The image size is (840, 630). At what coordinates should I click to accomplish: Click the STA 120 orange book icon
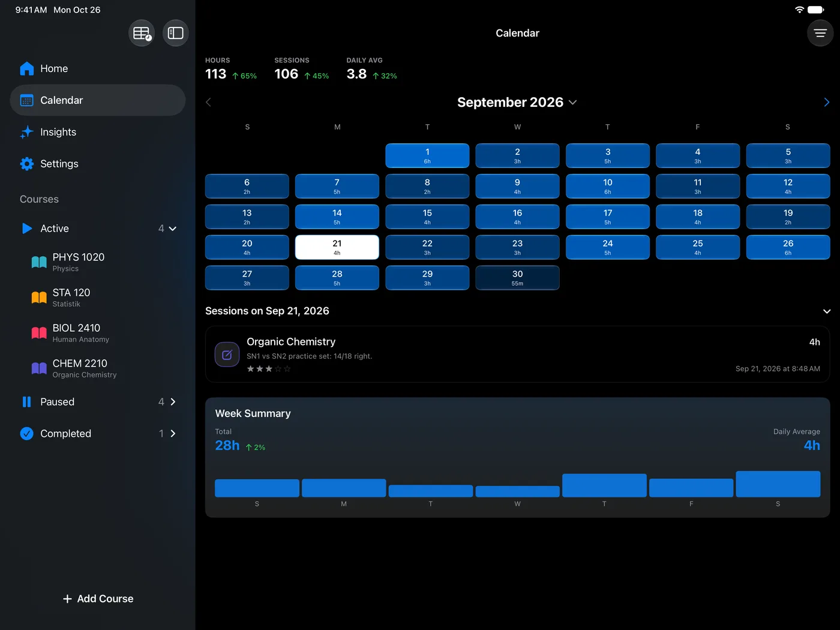(39, 298)
